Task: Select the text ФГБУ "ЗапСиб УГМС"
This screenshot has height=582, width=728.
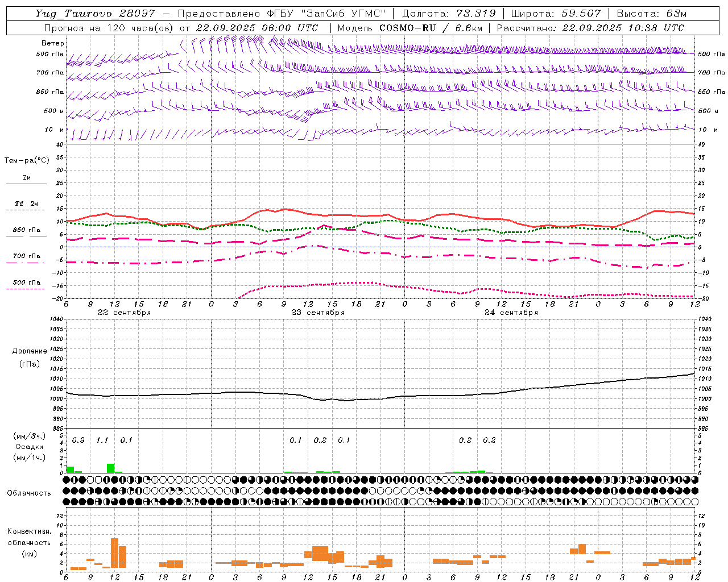Action: click(326, 14)
